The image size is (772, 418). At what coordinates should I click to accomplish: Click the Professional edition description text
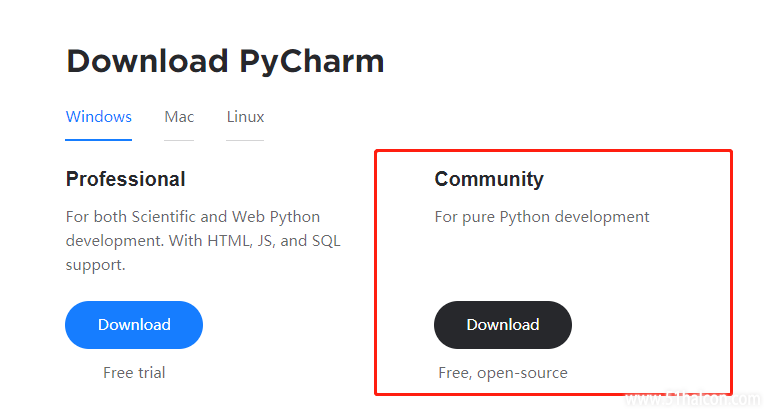point(203,241)
